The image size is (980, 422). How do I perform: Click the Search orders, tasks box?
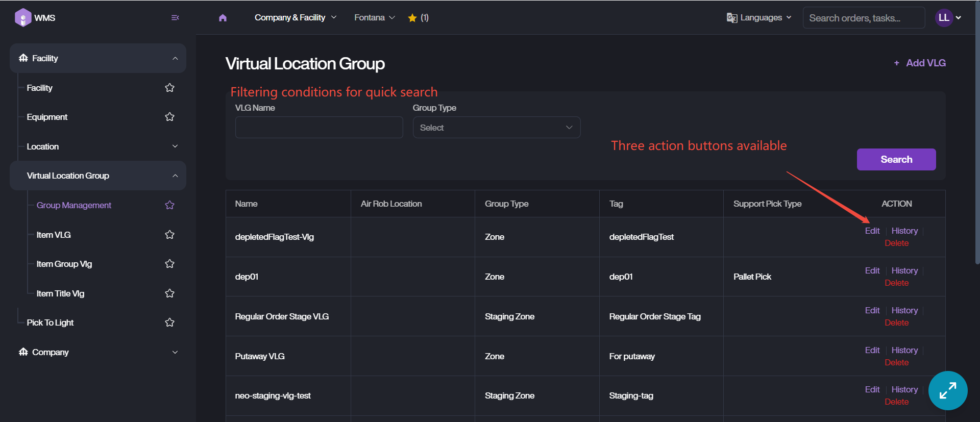coord(864,18)
